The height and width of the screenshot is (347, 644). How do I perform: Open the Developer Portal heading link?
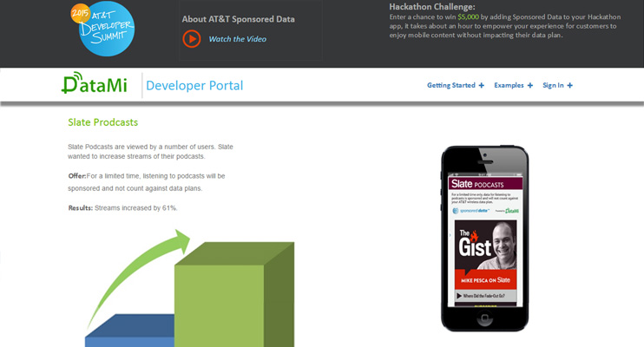pyautogui.click(x=194, y=85)
